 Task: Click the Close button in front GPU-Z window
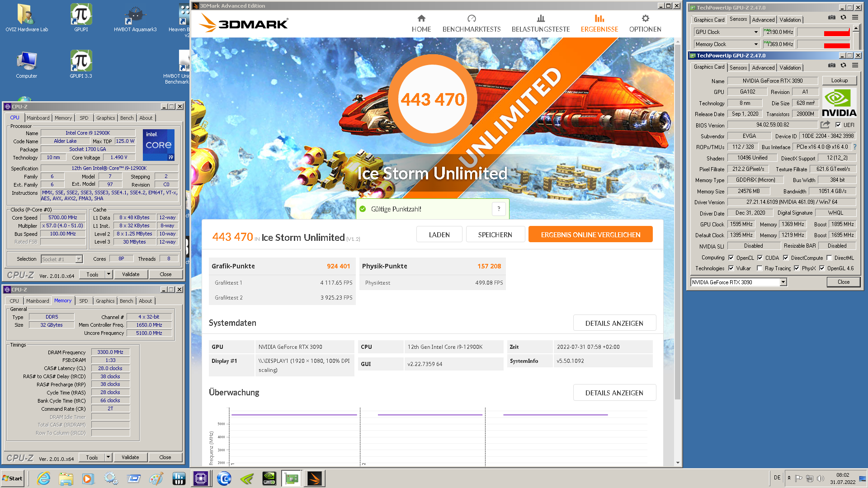click(843, 282)
